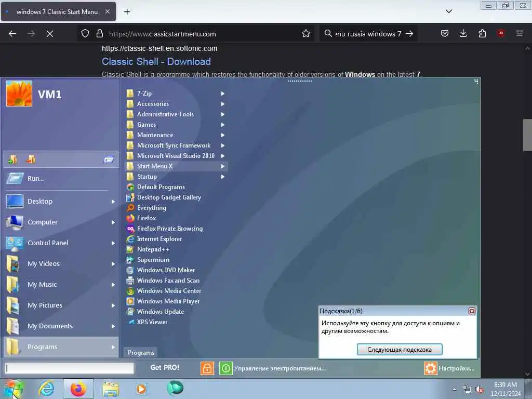Bookmark this page with the star icon

coord(306,34)
